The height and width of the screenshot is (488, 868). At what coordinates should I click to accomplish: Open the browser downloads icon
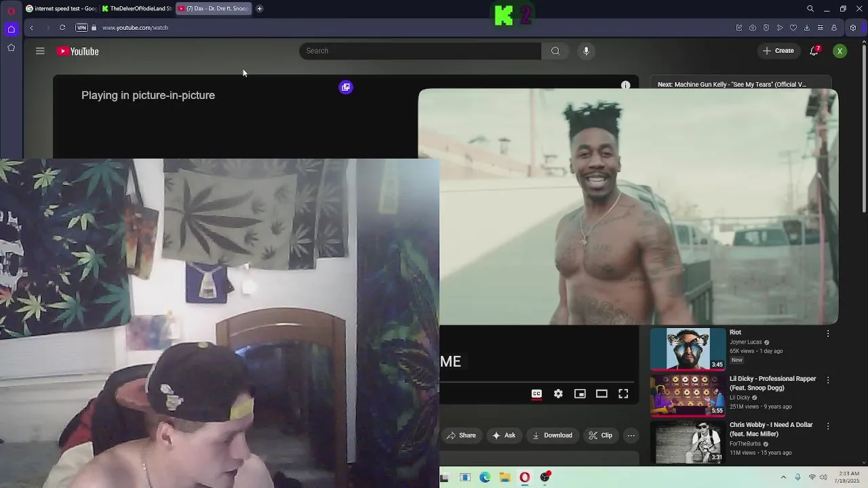coord(807,28)
